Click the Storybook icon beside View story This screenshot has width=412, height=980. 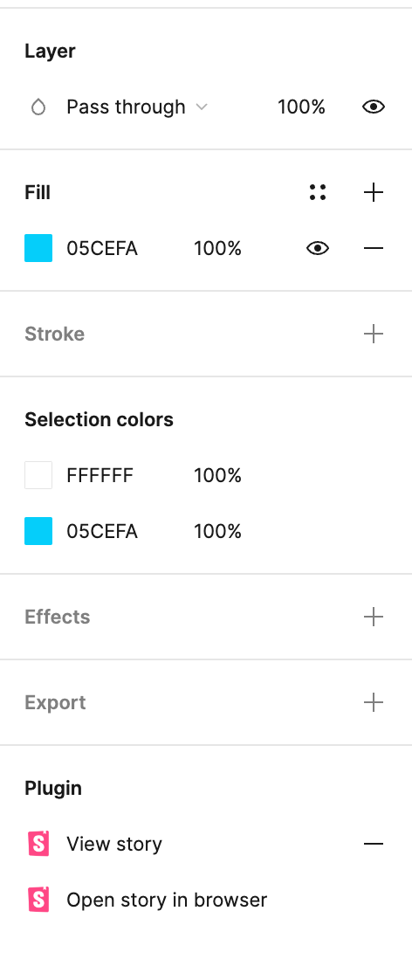point(38,844)
